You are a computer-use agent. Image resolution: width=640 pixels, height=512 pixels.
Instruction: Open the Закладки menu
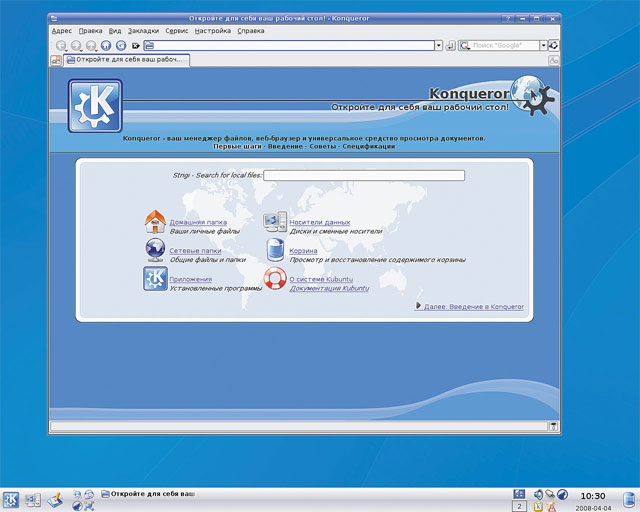coord(143,31)
